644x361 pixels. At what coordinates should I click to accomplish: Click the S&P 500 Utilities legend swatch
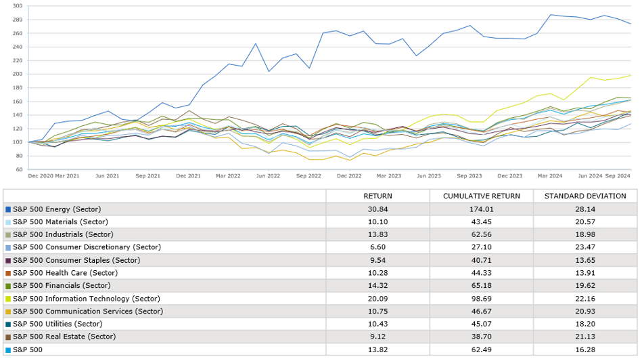(x=8, y=324)
